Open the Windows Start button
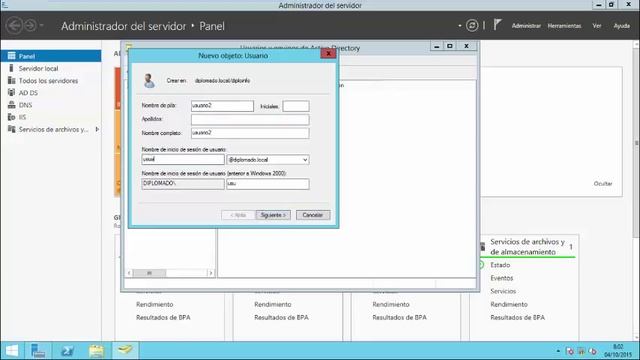 coord(12,351)
